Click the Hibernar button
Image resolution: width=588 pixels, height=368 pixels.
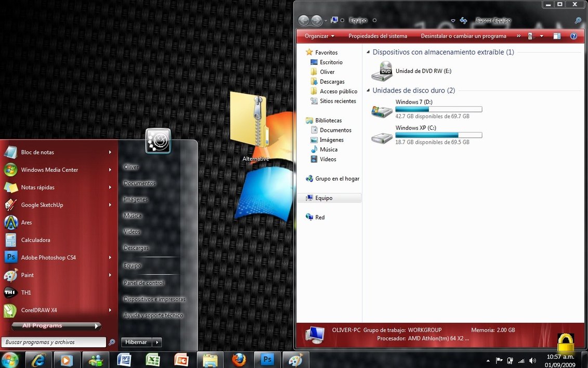pos(136,342)
